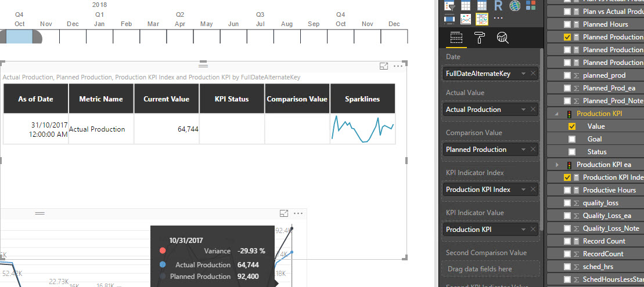Screen dimensions: 644x287
Task: Check Status under Production KPI
Action: (572, 152)
